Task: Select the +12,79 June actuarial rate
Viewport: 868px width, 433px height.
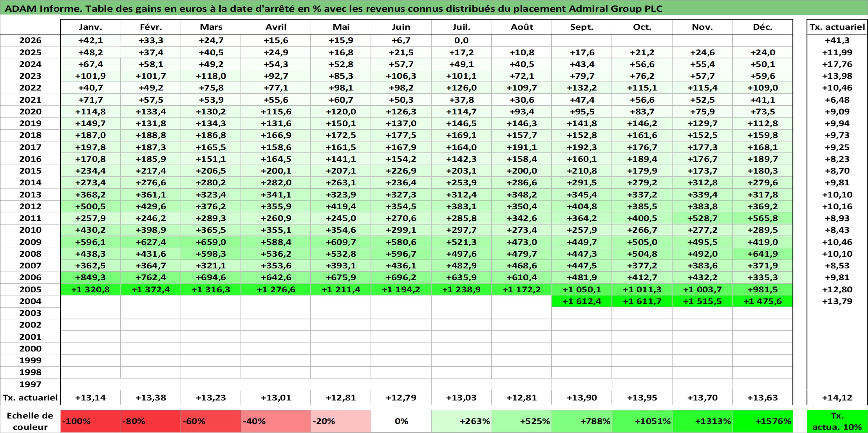Action: coord(401,398)
